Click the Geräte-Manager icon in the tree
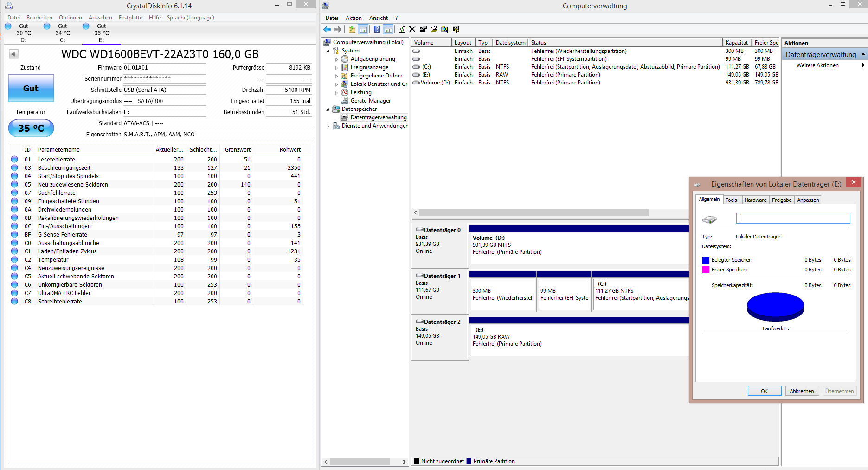The height and width of the screenshot is (470, 868). (x=345, y=101)
